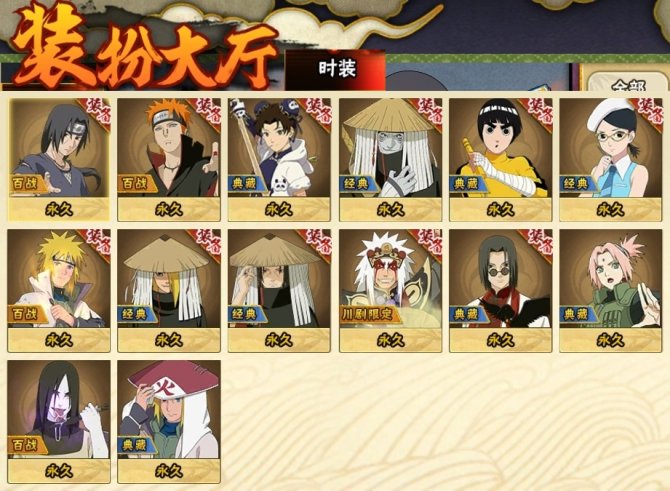
Task: Click 永久 under the Sakura costume card
Action: coord(611,340)
